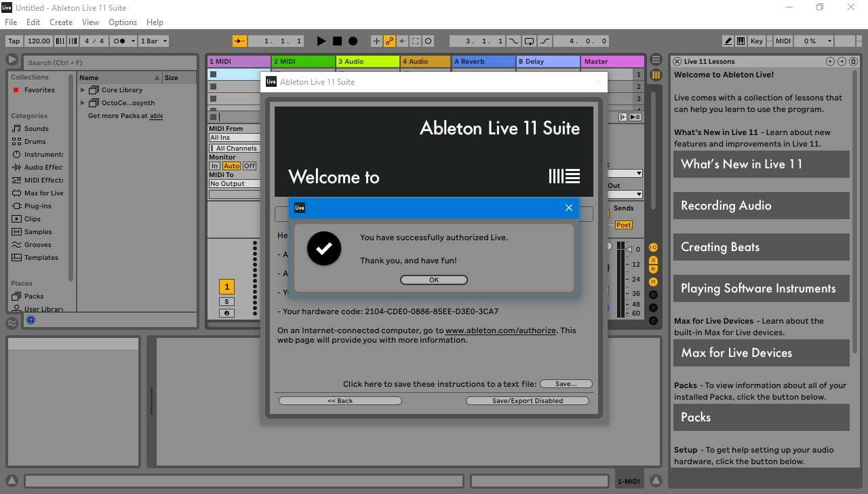868x494 pixels.
Task: Toggle Automation Arm button
Action: point(390,41)
